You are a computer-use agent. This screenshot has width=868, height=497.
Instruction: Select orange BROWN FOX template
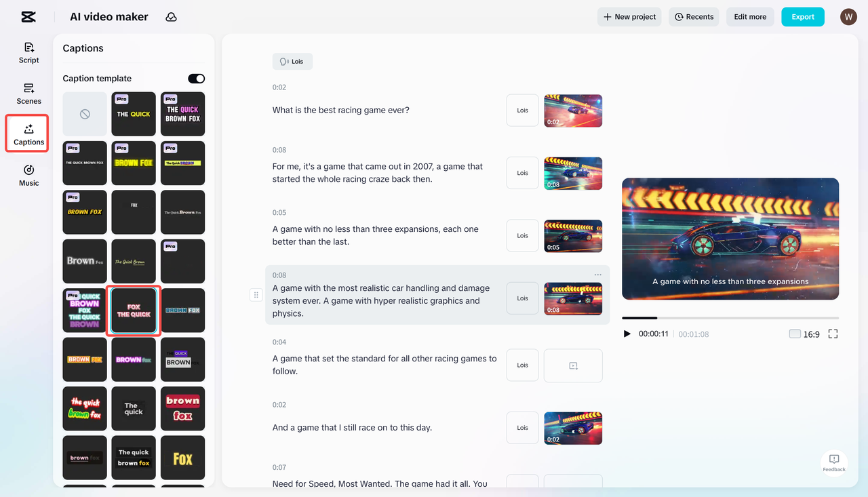pos(85,359)
